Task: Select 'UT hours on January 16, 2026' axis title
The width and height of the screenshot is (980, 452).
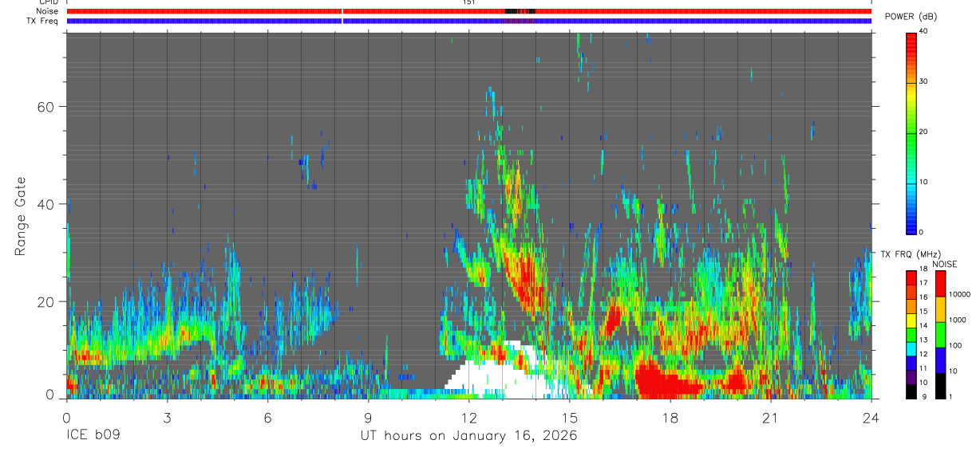Action: coord(469,436)
